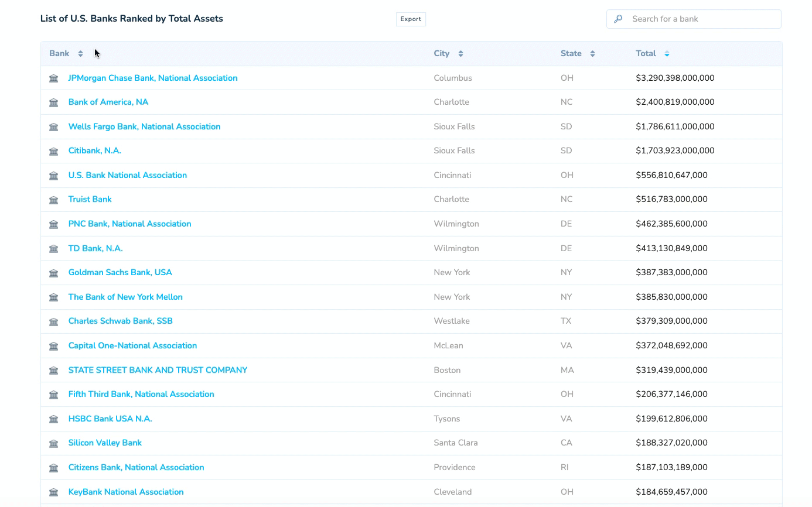Open the Capital One-National Association link
812x507 pixels.
point(133,345)
